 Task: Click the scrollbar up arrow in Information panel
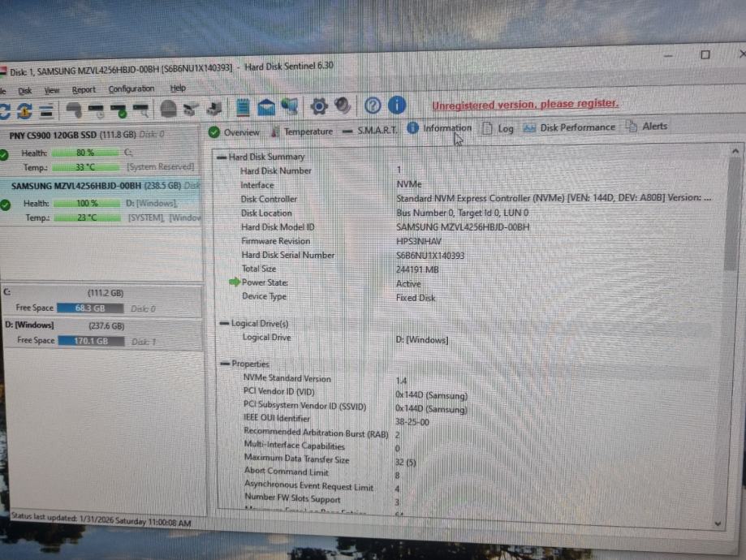click(735, 152)
